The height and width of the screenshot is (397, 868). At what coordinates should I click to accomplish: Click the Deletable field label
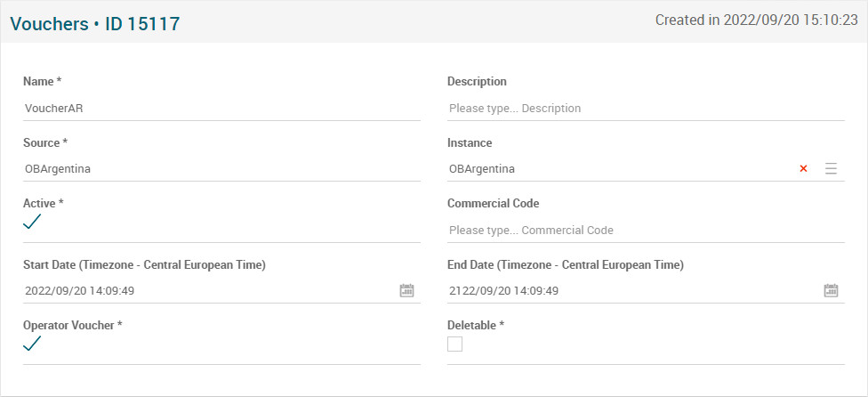(476, 325)
